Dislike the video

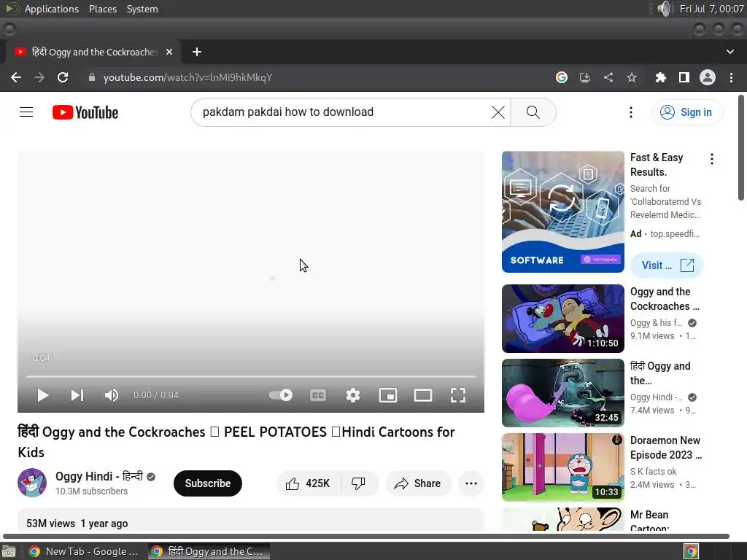coord(358,483)
